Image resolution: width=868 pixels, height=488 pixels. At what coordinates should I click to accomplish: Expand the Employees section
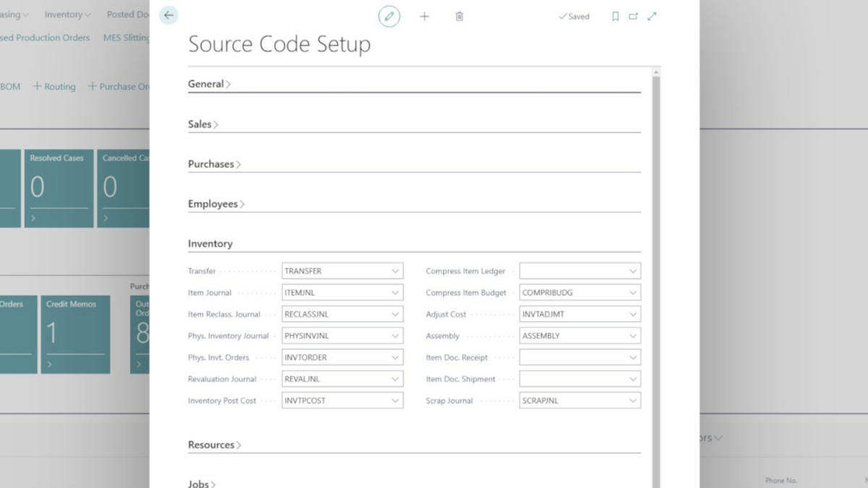pos(216,204)
